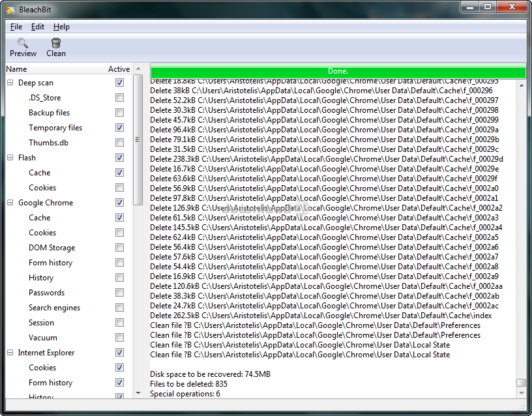Screen dimensions: 532x416
Task: Select the Passwords row label
Action: pyautogui.click(x=46, y=293)
